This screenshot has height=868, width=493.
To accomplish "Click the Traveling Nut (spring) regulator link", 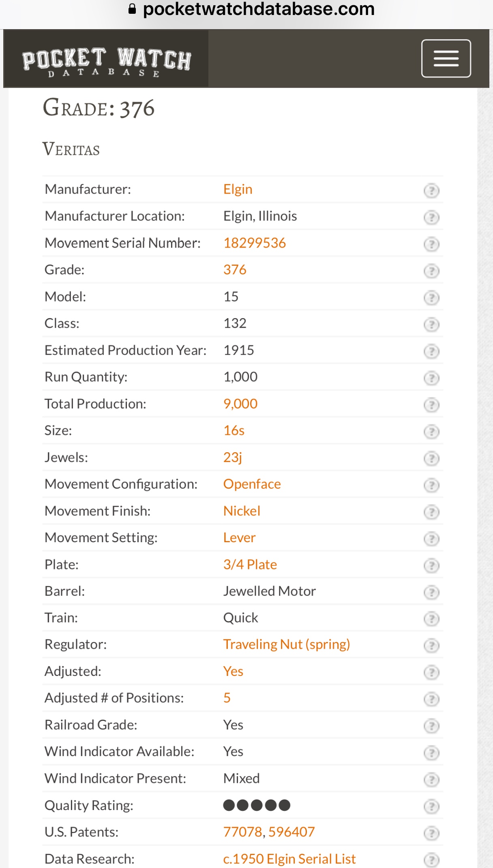I will click(x=286, y=644).
